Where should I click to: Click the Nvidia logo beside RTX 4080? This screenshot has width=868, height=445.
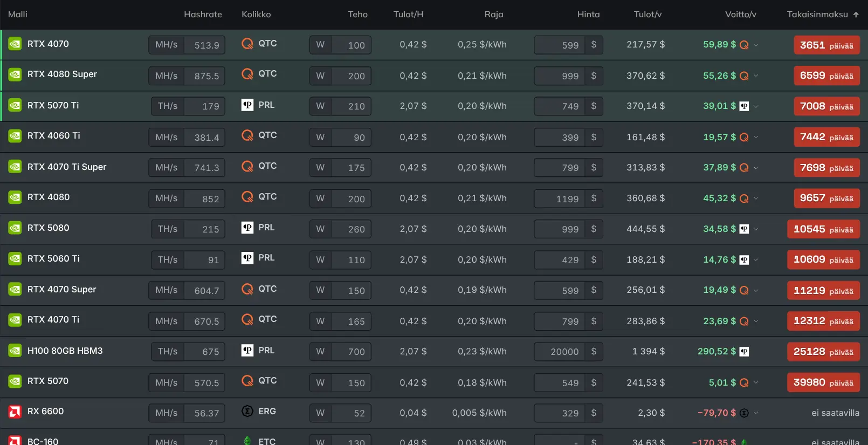15,197
